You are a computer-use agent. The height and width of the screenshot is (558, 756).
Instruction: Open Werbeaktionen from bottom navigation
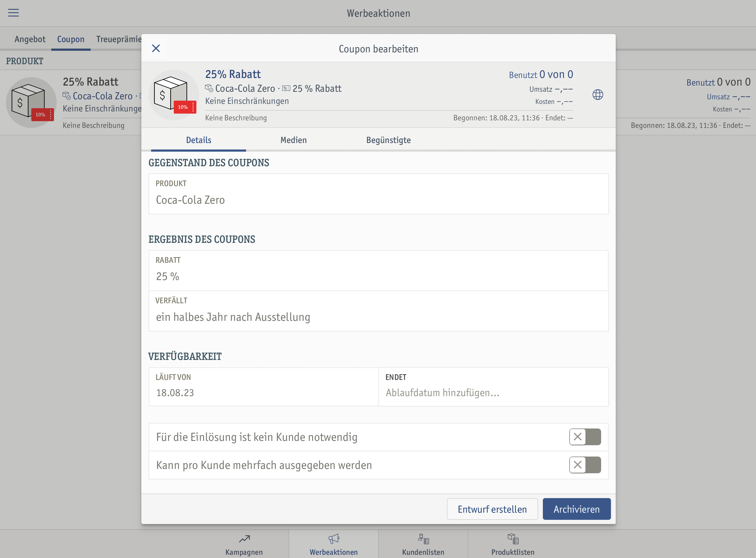(x=333, y=544)
